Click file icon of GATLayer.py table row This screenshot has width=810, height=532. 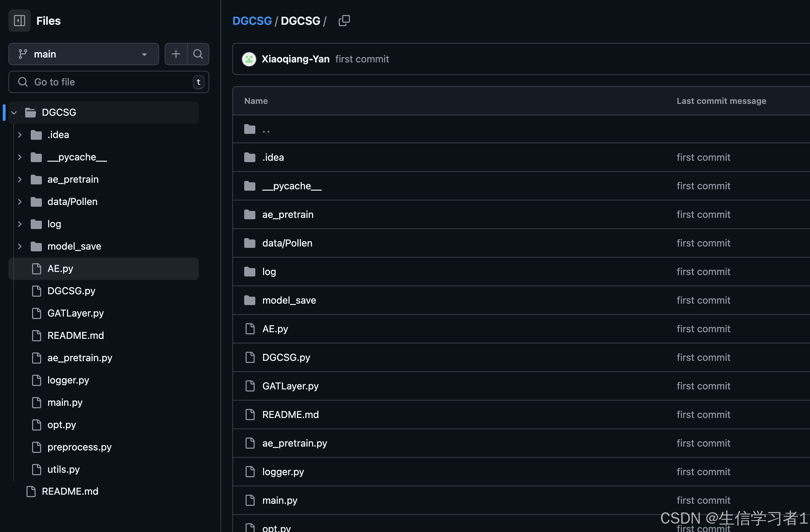[x=250, y=386]
